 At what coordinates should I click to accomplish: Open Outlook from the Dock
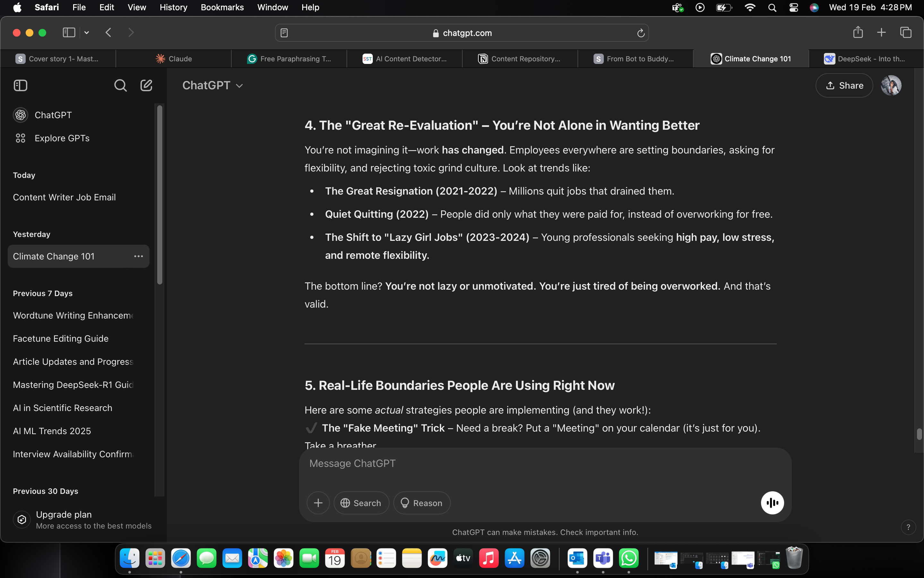[x=577, y=558]
